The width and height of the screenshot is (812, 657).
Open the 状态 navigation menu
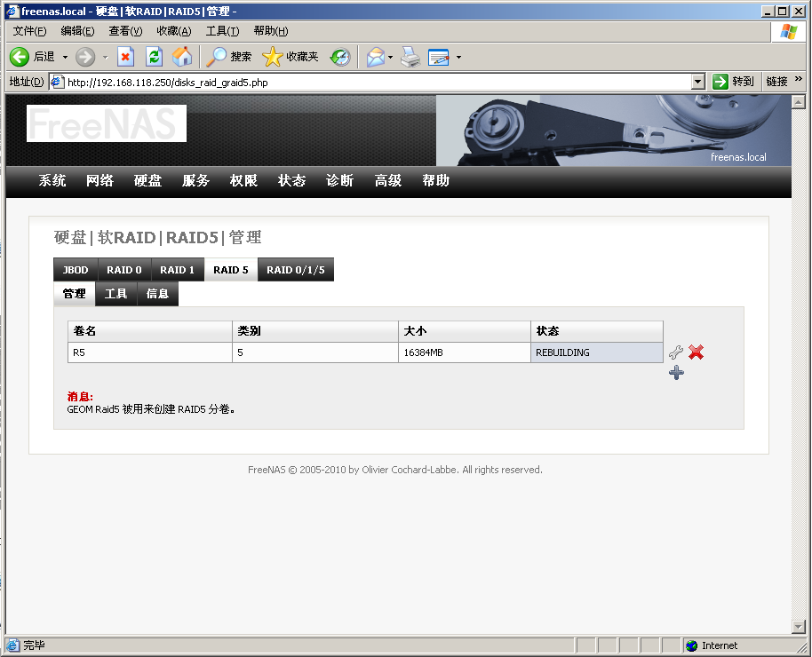(291, 180)
